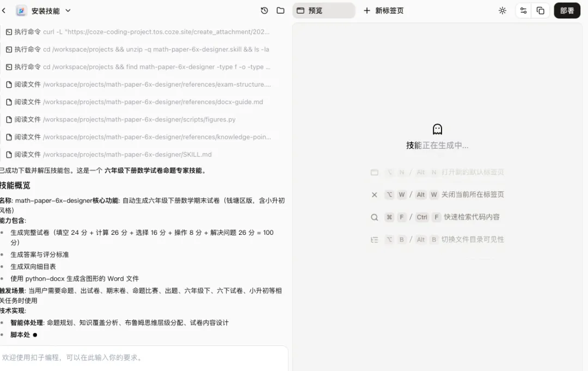Toggle the light theme sun icon
588x371 pixels.
[503, 10]
